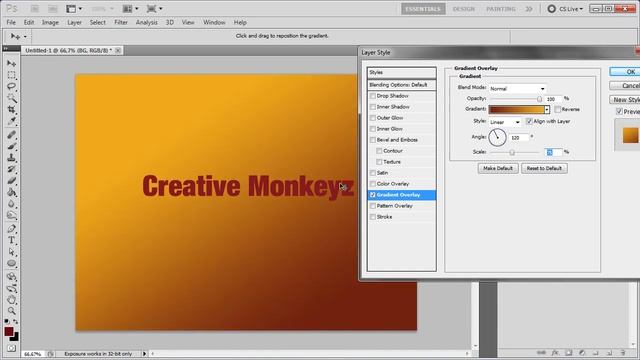This screenshot has width=640, height=360.
Task: Enable the Satin checkbox
Action: [373, 173]
